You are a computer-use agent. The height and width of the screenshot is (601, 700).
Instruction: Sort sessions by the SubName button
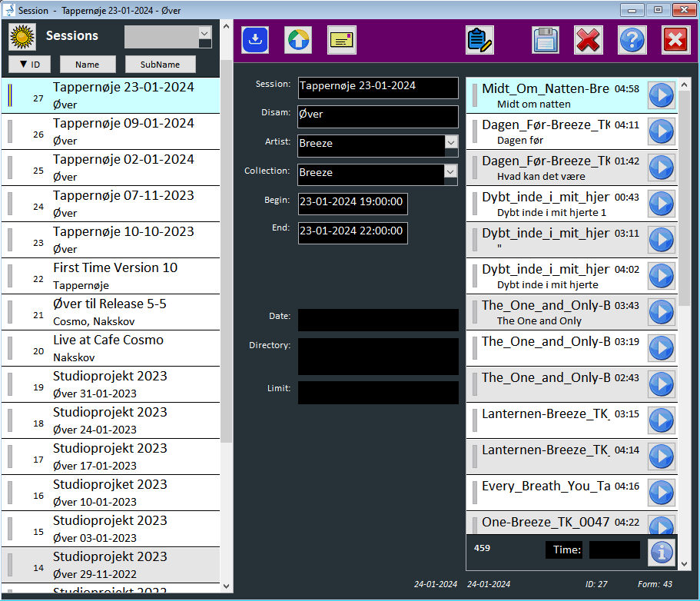click(161, 65)
